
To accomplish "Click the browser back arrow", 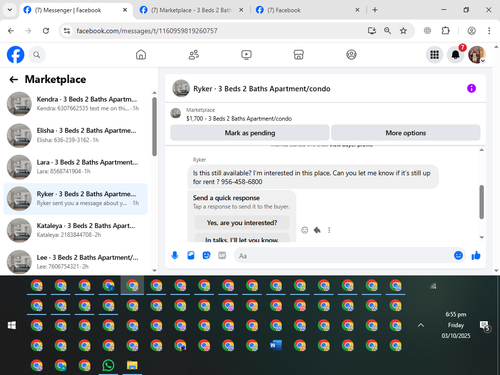I will point(11,31).
